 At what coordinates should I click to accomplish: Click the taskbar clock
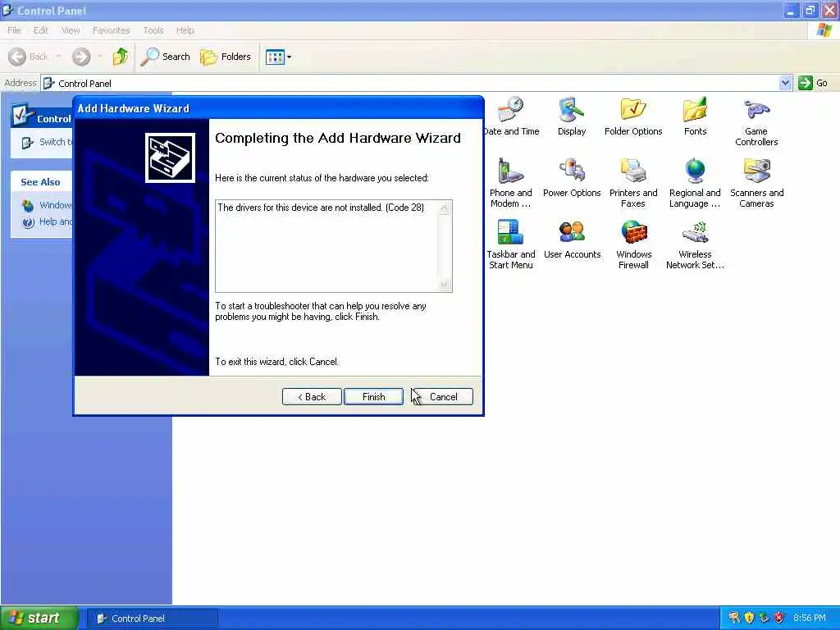809,618
